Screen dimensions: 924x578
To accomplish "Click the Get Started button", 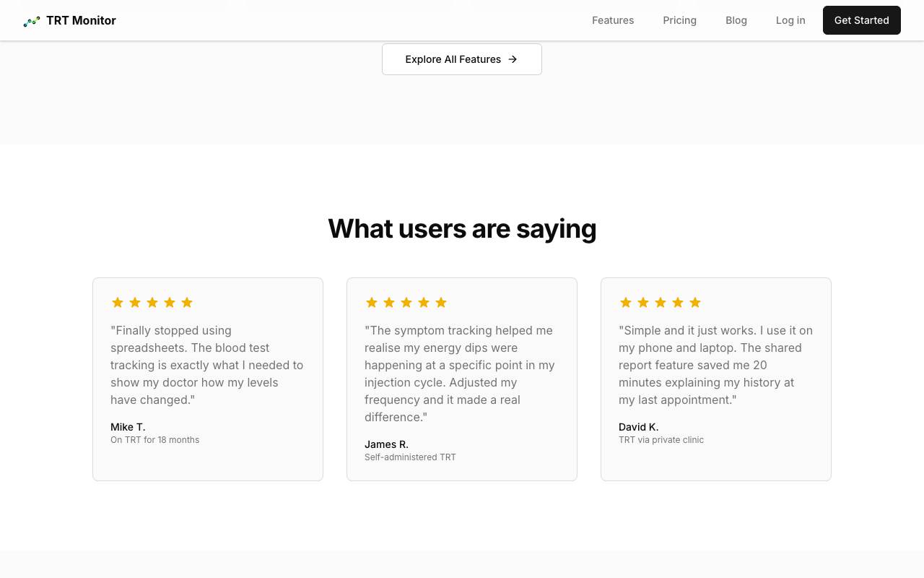I will coord(862,20).
